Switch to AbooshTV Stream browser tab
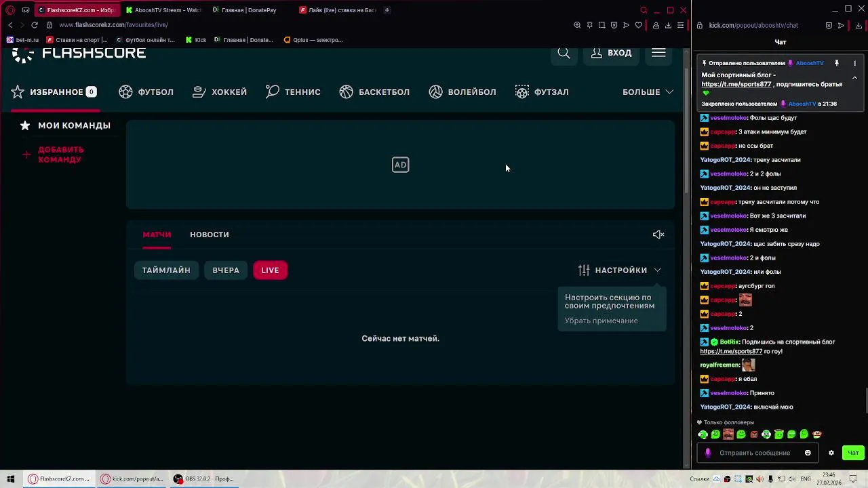The height and width of the screenshot is (488, 868). coord(163,10)
